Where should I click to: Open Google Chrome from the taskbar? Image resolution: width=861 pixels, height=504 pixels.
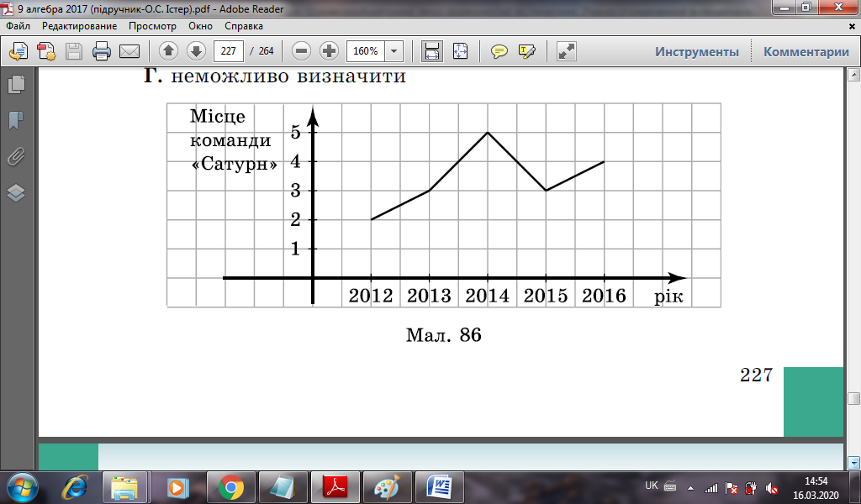(230, 486)
